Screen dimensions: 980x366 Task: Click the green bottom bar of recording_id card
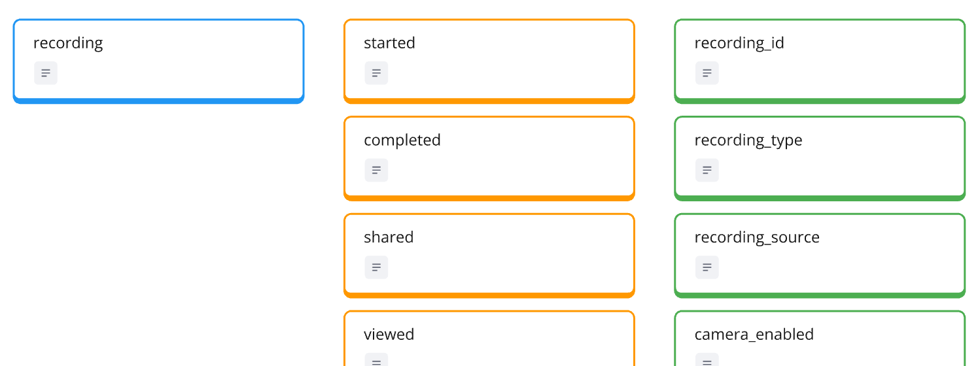coord(819,101)
